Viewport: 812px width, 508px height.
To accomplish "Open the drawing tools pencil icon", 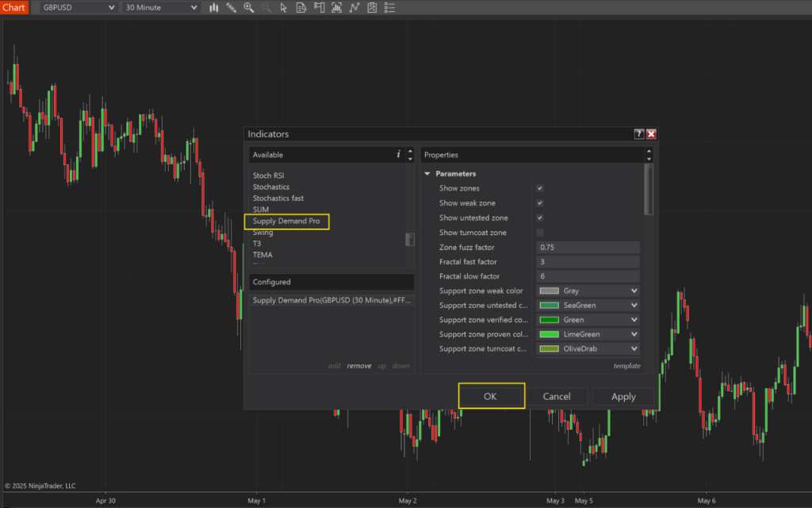I will (x=231, y=8).
